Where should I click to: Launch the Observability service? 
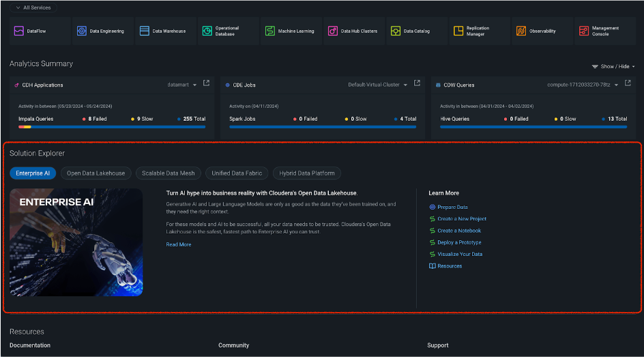click(x=542, y=31)
